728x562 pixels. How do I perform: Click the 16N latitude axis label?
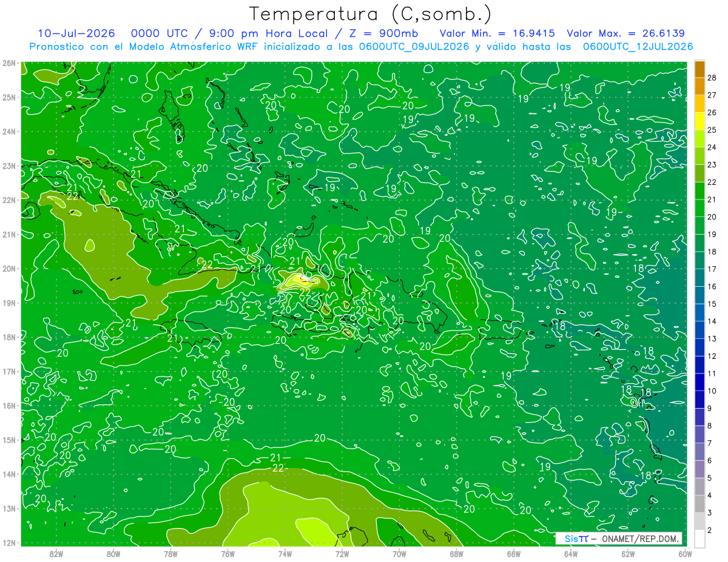tap(8, 406)
